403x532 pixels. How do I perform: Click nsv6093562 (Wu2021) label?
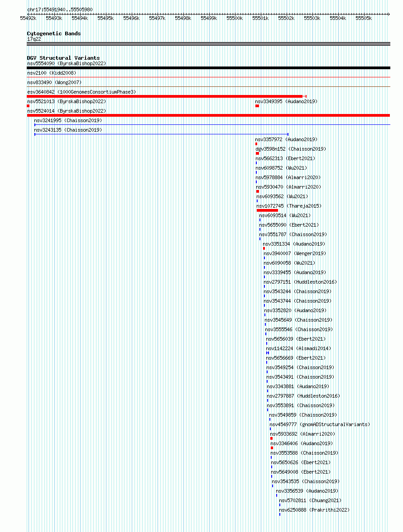pyautogui.click(x=282, y=196)
